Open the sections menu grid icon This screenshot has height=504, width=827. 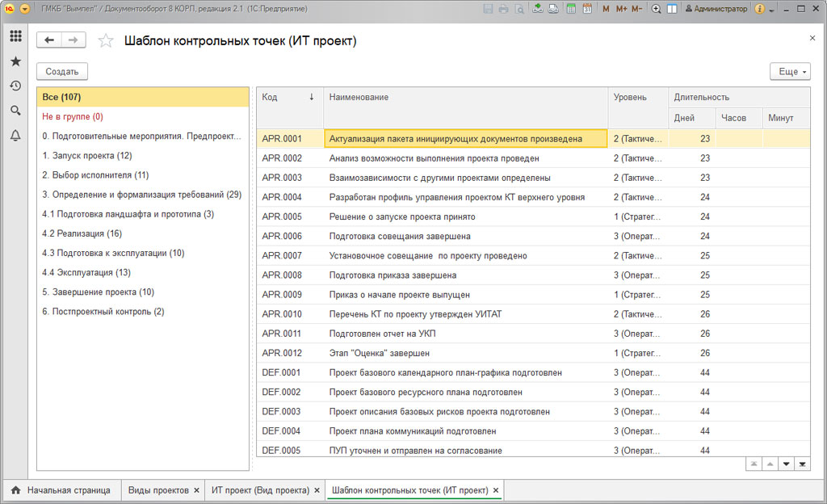coord(15,36)
